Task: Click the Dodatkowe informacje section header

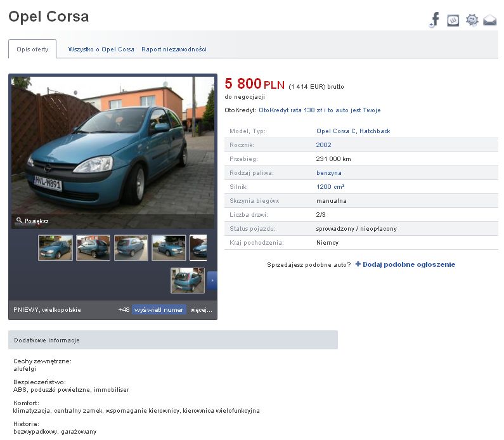Action: coord(173,340)
